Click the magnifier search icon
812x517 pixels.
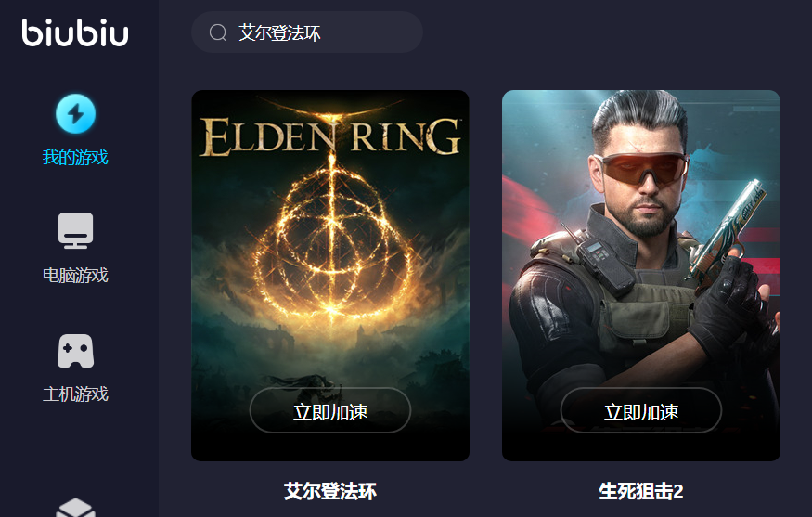pos(217,32)
